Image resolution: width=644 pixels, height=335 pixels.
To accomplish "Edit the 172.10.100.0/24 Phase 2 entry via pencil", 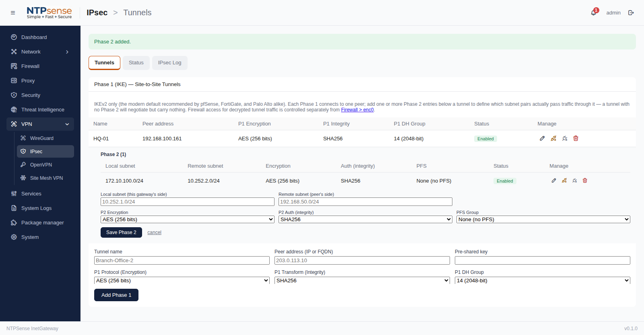I will tap(554, 181).
